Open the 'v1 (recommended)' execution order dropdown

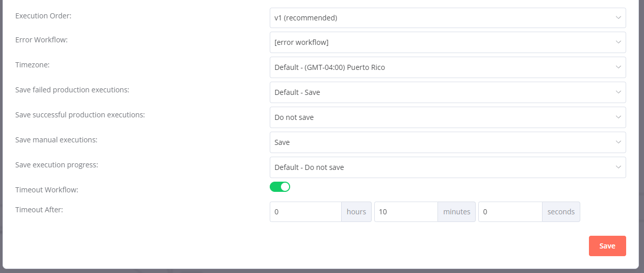pos(439,18)
